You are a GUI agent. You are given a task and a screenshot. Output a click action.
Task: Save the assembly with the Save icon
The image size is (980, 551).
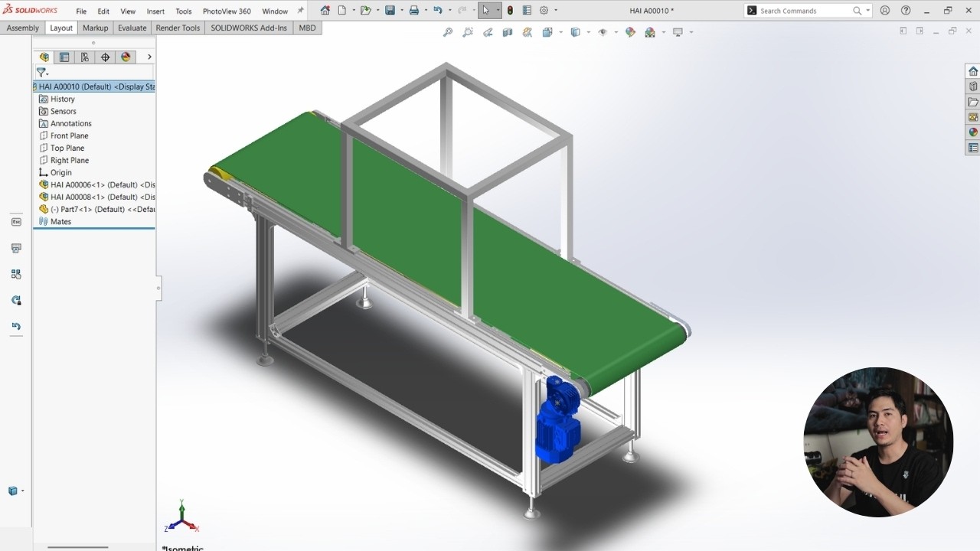390,11
